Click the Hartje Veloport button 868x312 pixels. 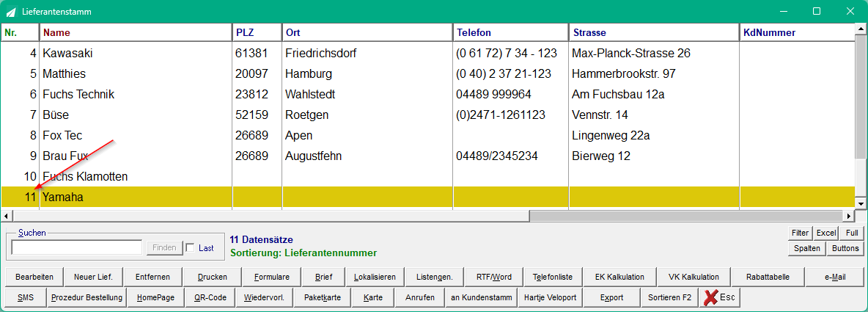pos(551,297)
